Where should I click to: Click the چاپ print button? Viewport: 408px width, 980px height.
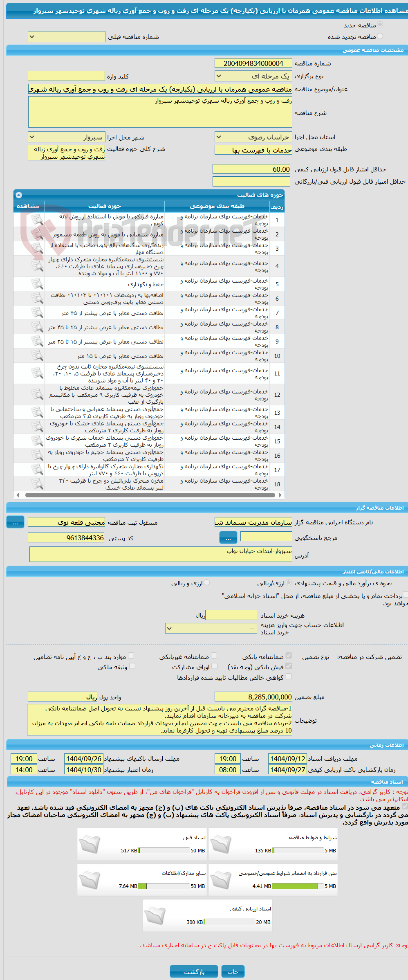[233, 971]
